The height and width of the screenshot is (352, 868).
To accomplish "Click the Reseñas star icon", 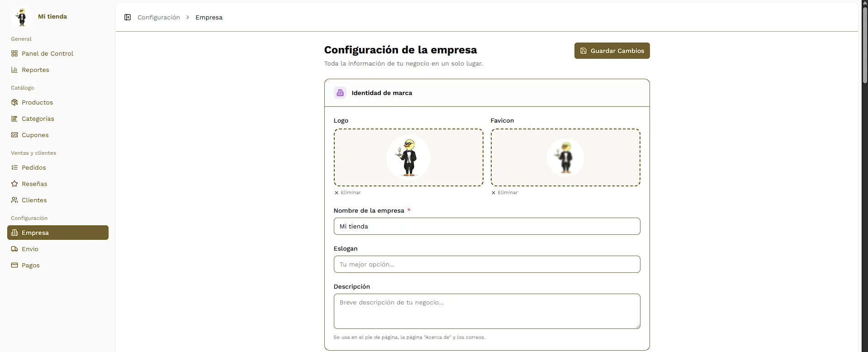I will tap(14, 184).
